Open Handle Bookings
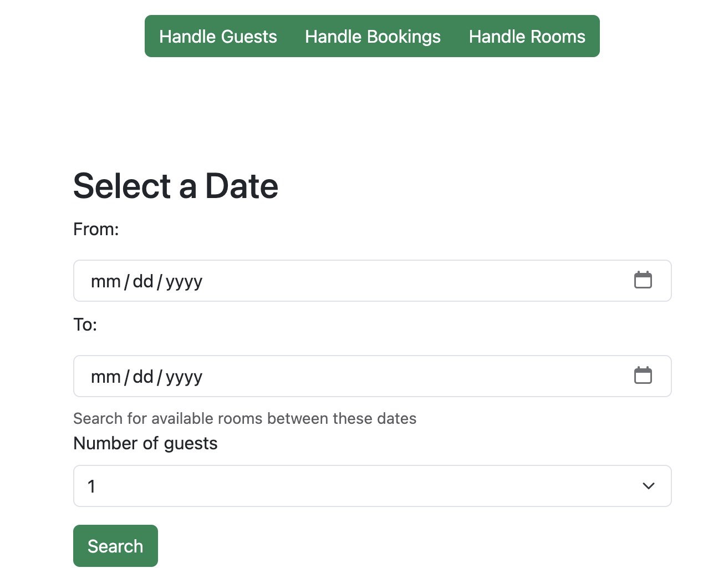Screen dimensions: 703x588 click(x=372, y=36)
